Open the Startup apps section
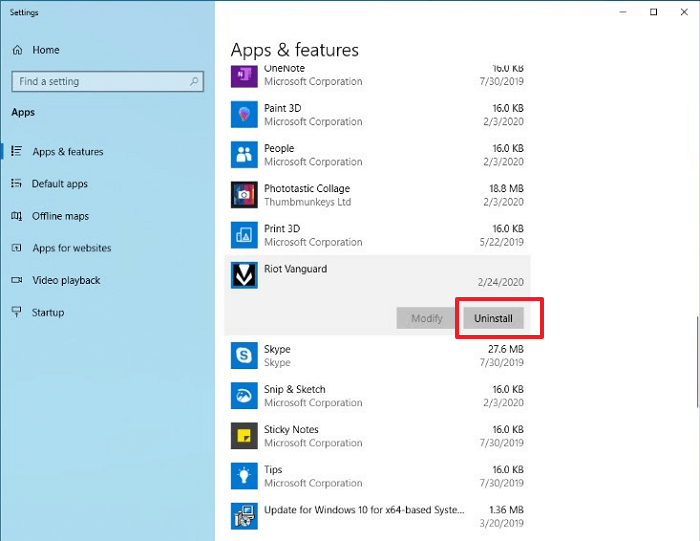Screen dimensions: 700x541 click(48, 312)
